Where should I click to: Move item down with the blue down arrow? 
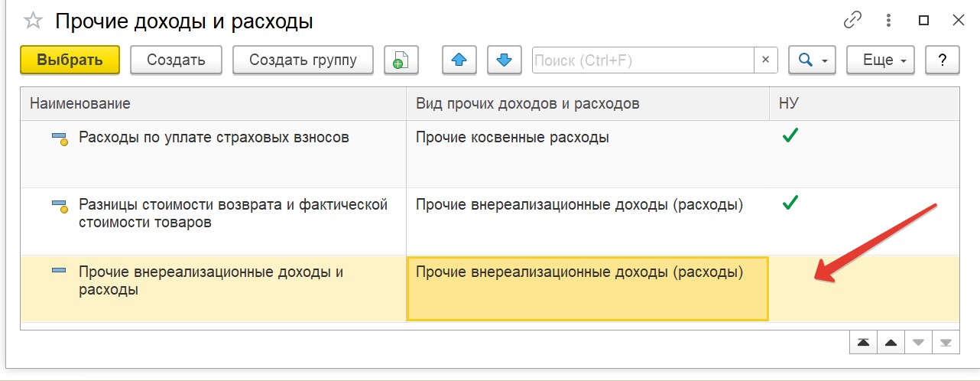pos(504,60)
